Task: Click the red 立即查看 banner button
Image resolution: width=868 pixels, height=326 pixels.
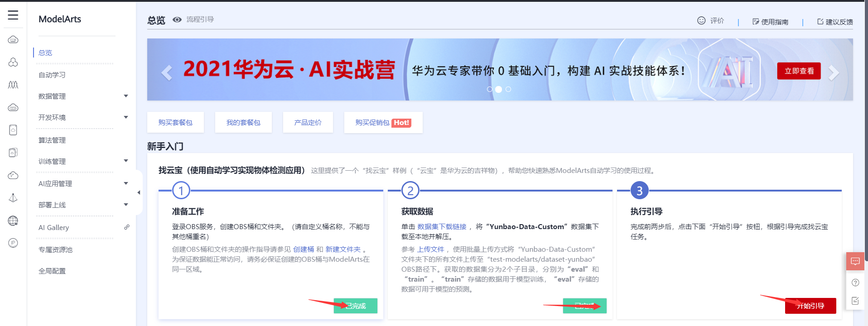Action: [x=799, y=71]
